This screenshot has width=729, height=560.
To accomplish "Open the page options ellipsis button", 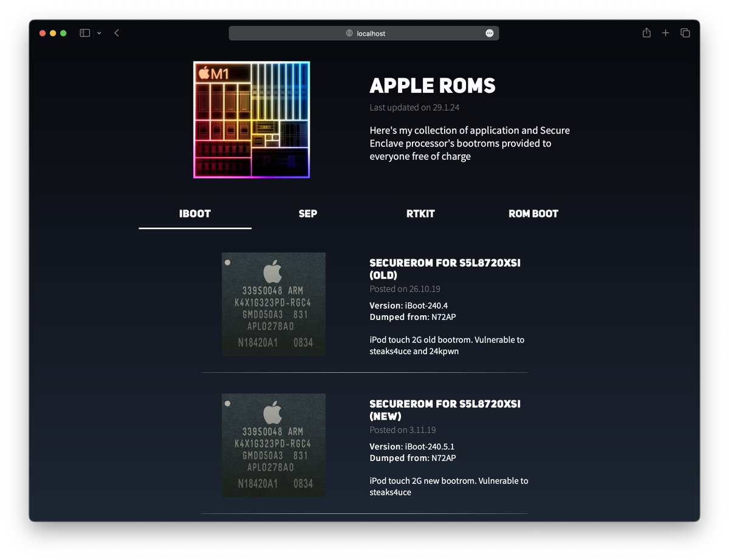I will point(490,33).
